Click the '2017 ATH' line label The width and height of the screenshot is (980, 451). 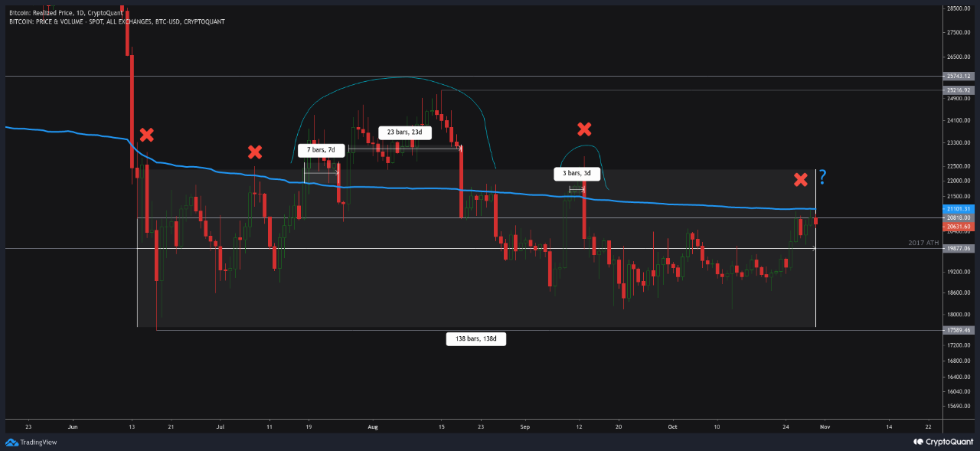click(923, 243)
